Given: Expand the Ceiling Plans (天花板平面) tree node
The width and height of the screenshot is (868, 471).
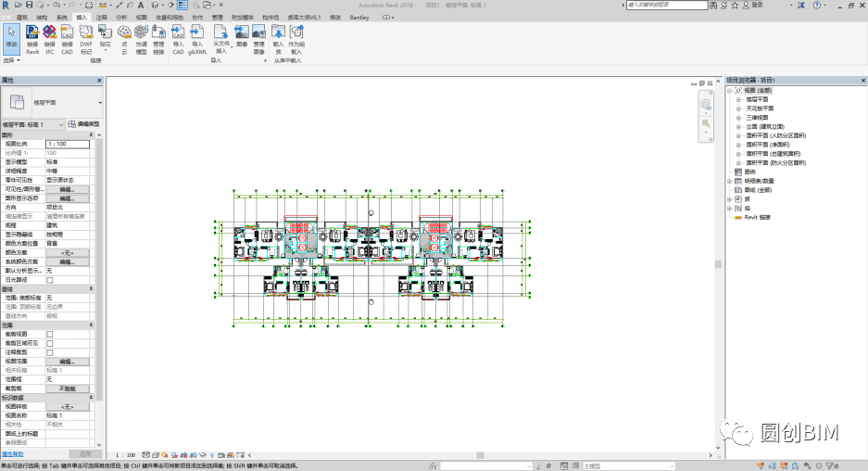Looking at the screenshot, I should (x=738, y=108).
